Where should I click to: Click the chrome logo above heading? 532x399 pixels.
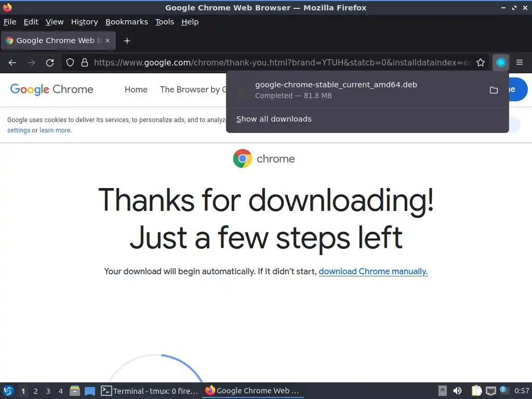click(x=264, y=158)
